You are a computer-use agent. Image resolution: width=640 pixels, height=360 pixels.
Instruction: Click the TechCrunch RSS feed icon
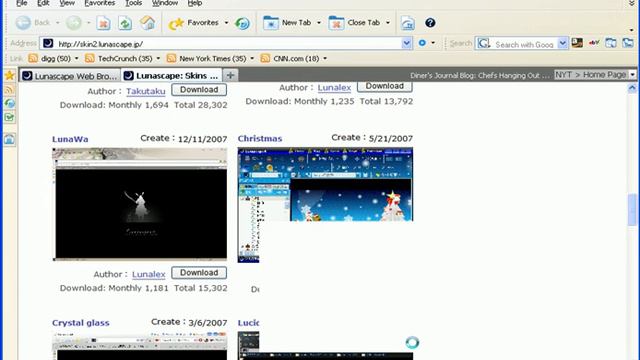click(89, 58)
